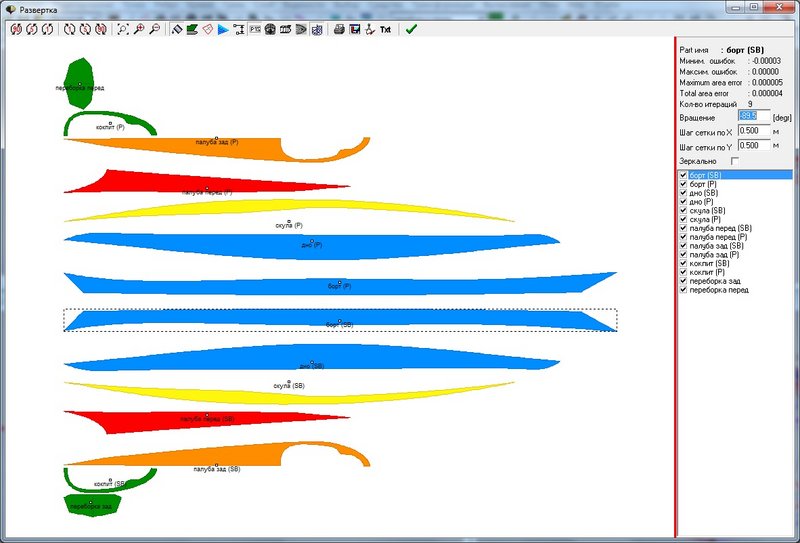Click the zoom out magnifier icon
This screenshot has height=543, width=800.
pyautogui.click(x=154, y=29)
